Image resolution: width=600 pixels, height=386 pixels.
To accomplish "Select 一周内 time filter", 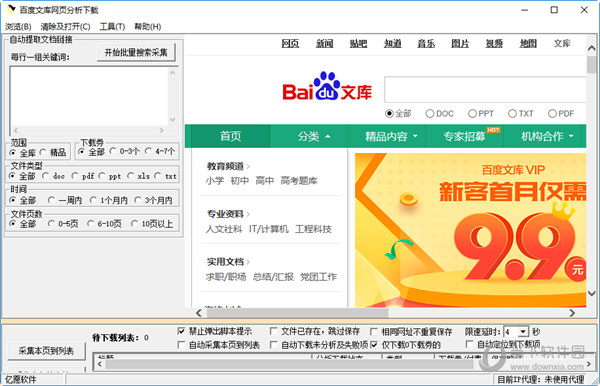I will pos(51,200).
